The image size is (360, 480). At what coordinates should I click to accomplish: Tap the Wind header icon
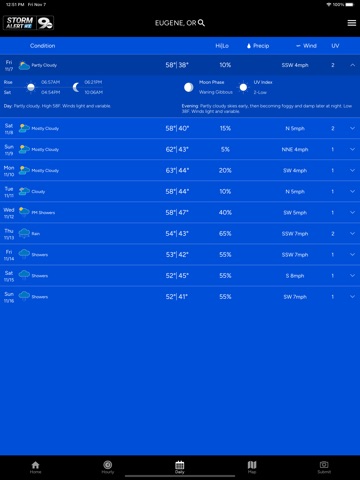coord(298,46)
